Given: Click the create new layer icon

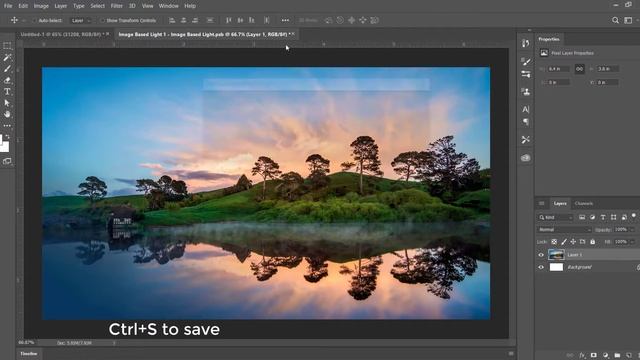Looking at the screenshot, I should 629,356.
